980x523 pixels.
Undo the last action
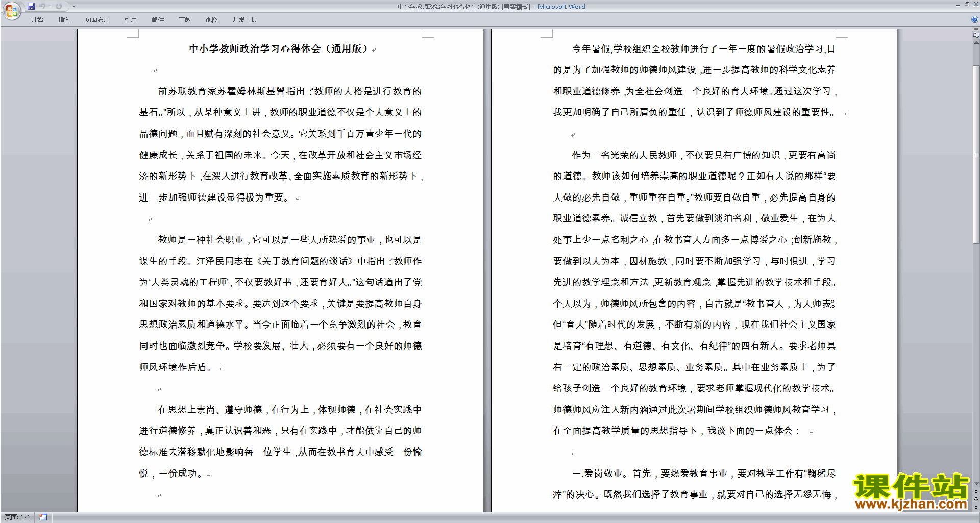(x=42, y=6)
